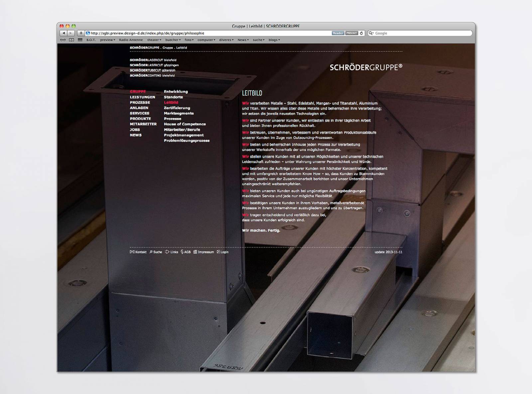Screen dimensions: 532x394
Task: Click Gruppe in the breadcrumb
Action: 168,48
